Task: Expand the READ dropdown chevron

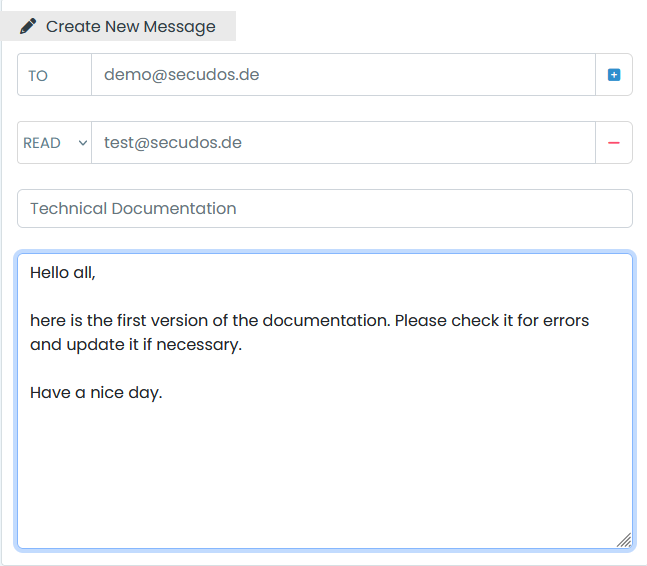Action: pos(83,143)
